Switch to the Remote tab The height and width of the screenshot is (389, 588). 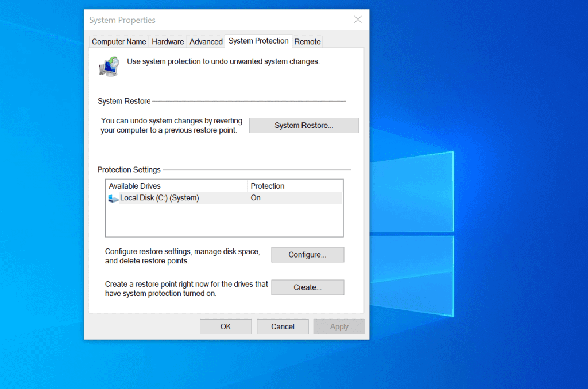pos(307,41)
